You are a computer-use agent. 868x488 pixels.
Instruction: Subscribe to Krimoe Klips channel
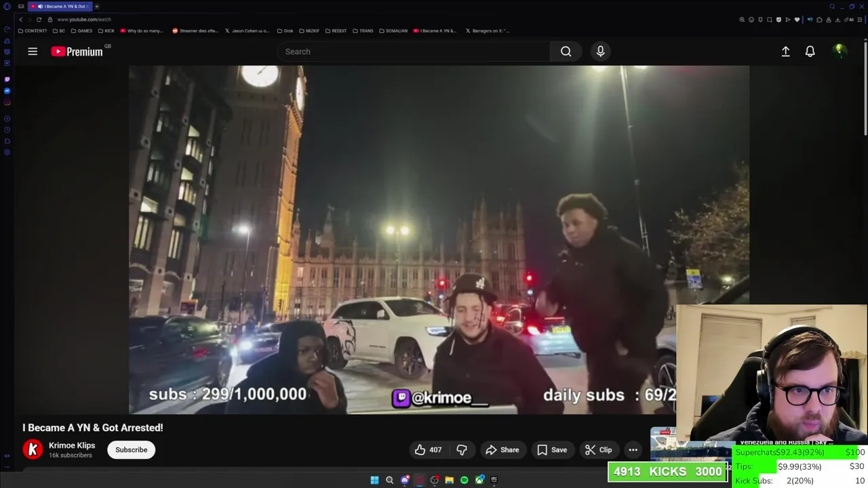pyautogui.click(x=131, y=449)
